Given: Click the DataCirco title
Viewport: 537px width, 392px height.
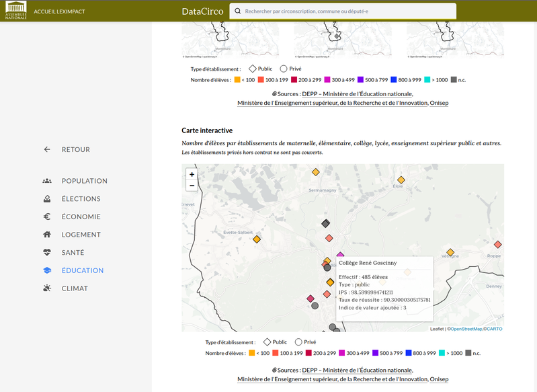Looking at the screenshot, I should click(202, 11).
